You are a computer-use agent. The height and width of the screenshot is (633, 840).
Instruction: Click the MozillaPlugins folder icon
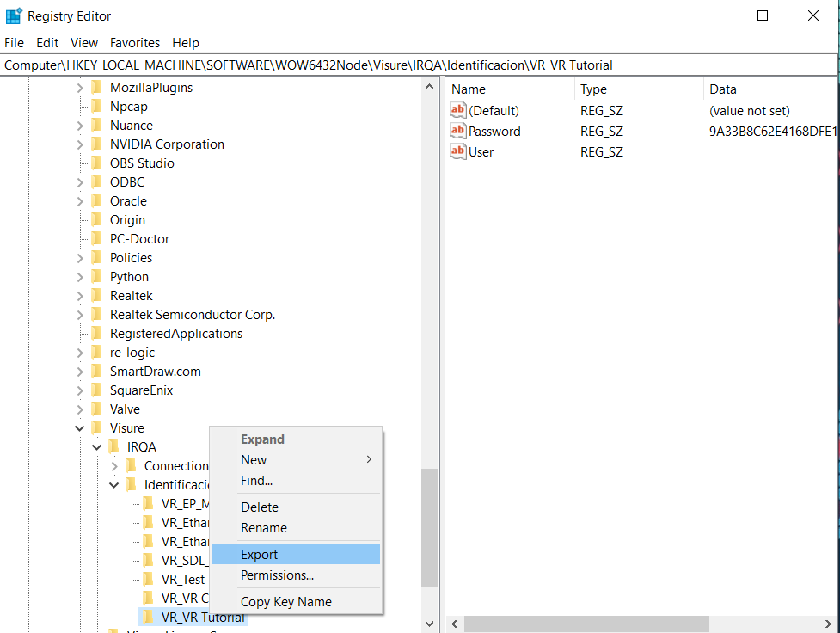pos(97,88)
